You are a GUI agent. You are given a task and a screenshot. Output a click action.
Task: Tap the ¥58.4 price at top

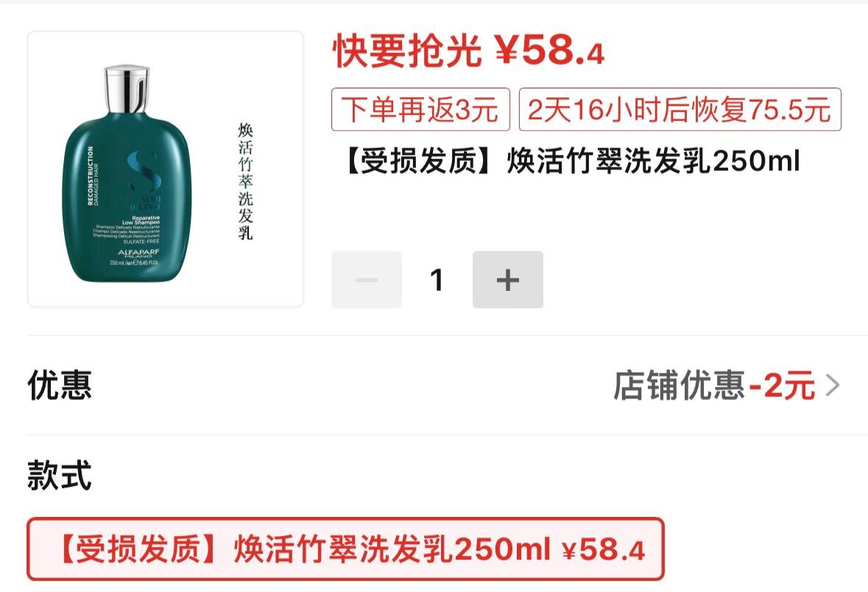(x=548, y=50)
